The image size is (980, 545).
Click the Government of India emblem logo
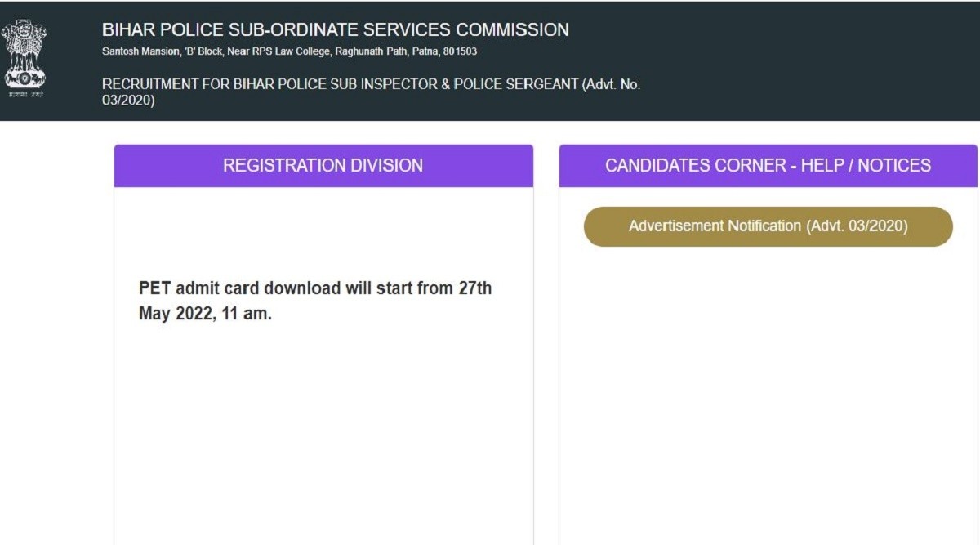(24, 53)
